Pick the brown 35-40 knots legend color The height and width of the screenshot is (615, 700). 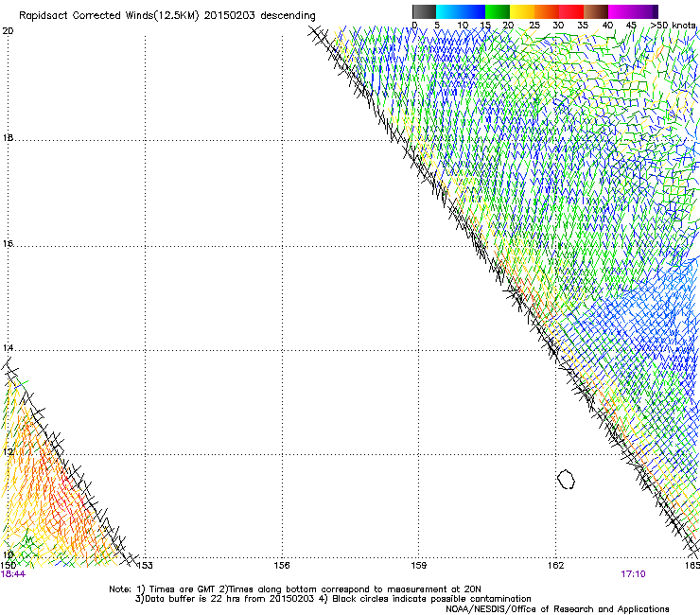596,11
